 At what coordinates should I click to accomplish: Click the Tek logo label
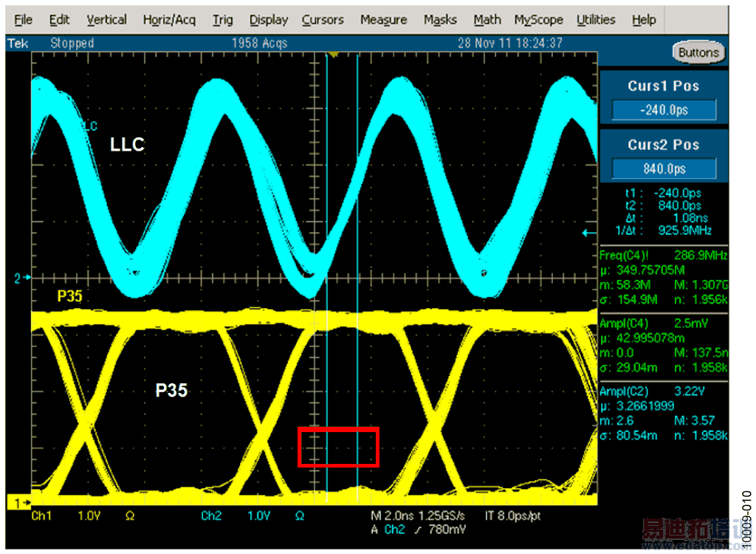[18, 44]
